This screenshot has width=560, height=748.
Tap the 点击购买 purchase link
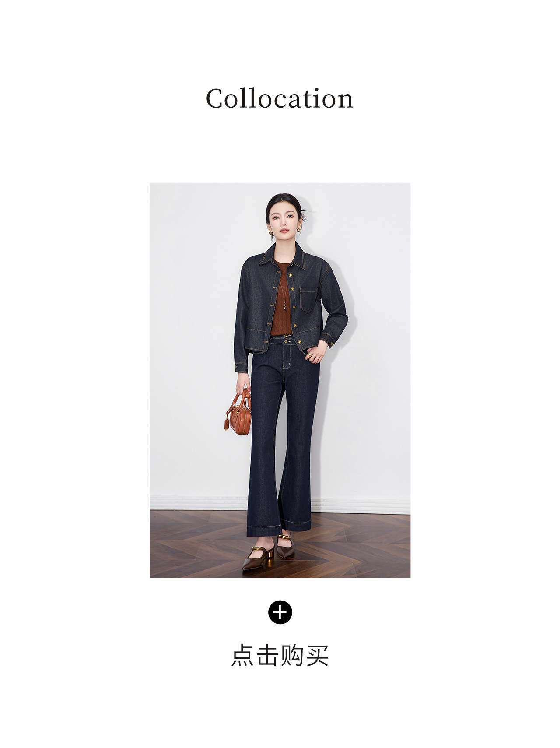pyautogui.click(x=280, y=655)
